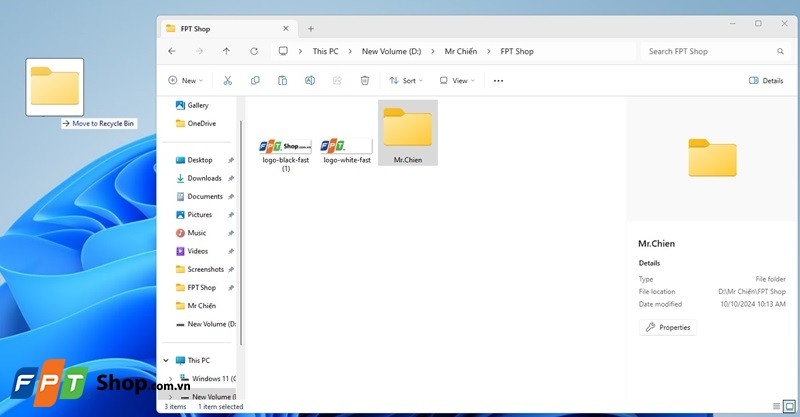
Task: Expand chevron after New Volume (D:) breadcrumb
Action: coord(433,51)
